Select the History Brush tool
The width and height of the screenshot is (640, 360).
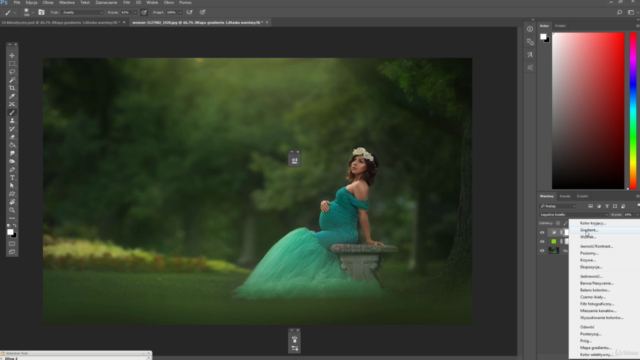pyautogui.click(x=12, y=129)
